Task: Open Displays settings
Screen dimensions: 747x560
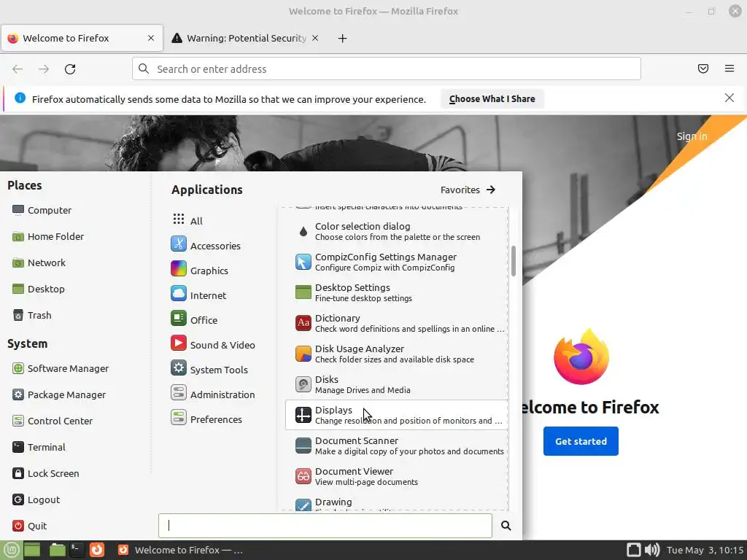Action: click(396, 415)
